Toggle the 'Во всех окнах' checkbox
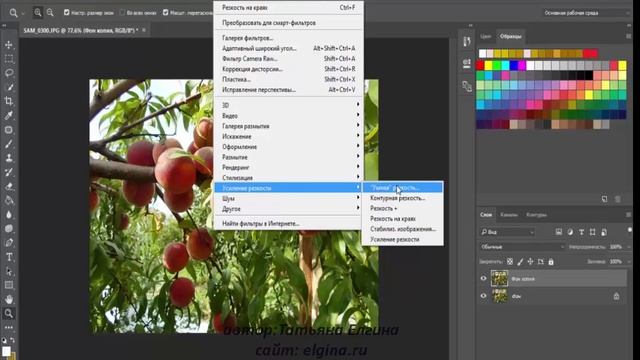Screen dimensions: 640x360 click(x=122, y=13)
